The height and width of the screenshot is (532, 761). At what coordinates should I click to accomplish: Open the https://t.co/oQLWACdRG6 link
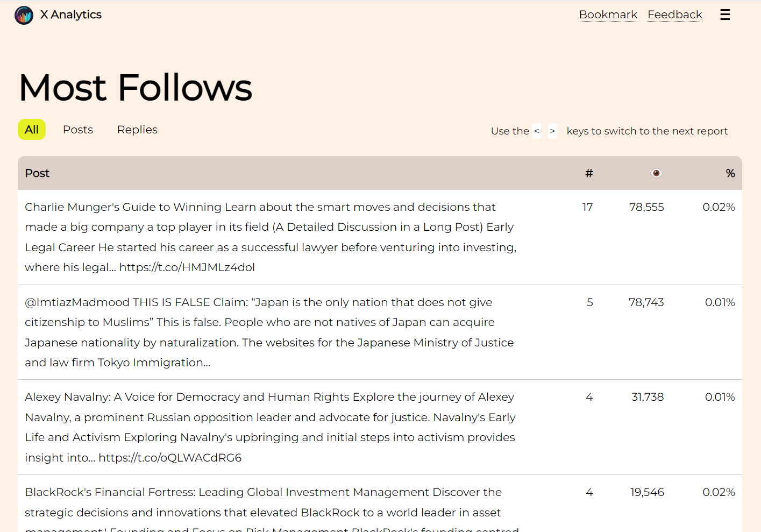tap(170, 458)
